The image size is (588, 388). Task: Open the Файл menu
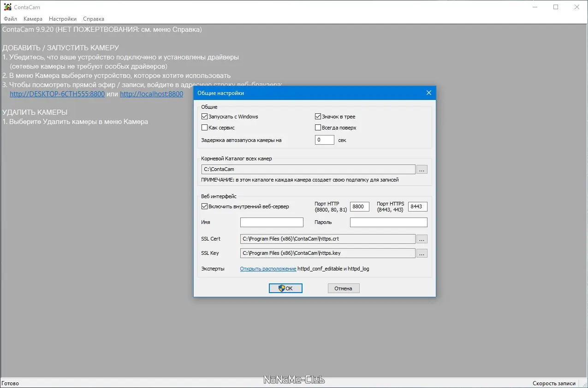(10, 19)
